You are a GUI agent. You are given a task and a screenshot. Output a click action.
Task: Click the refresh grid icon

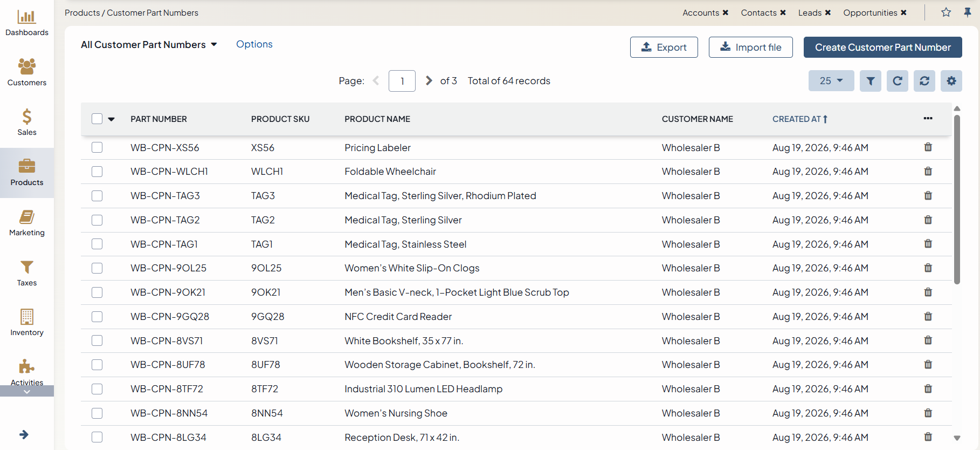898,81
